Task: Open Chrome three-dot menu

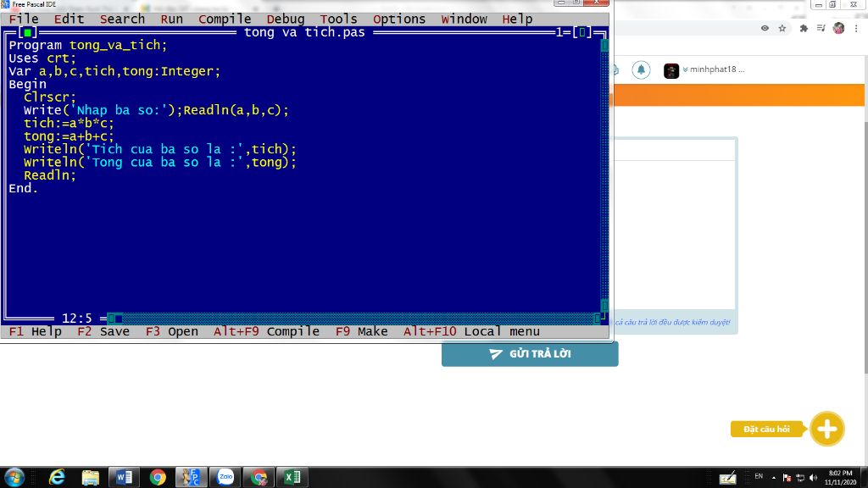Action: [x=856, y=28]
